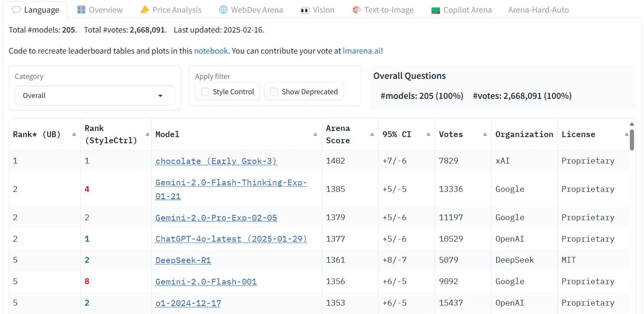Click the WebDev Arena globe icon
The image size is (644, 314).
pos(223,10)
